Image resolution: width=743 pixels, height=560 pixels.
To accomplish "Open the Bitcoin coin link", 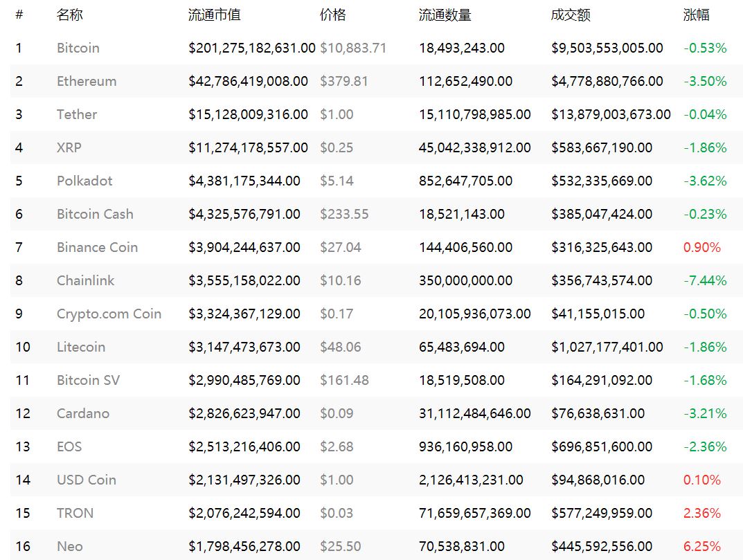I will pyautogui.click(x=78, y=48).
